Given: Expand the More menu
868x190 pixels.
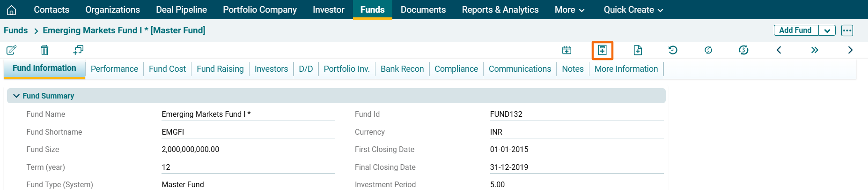Looking at the screenshot, I should [x=569, y=10].
